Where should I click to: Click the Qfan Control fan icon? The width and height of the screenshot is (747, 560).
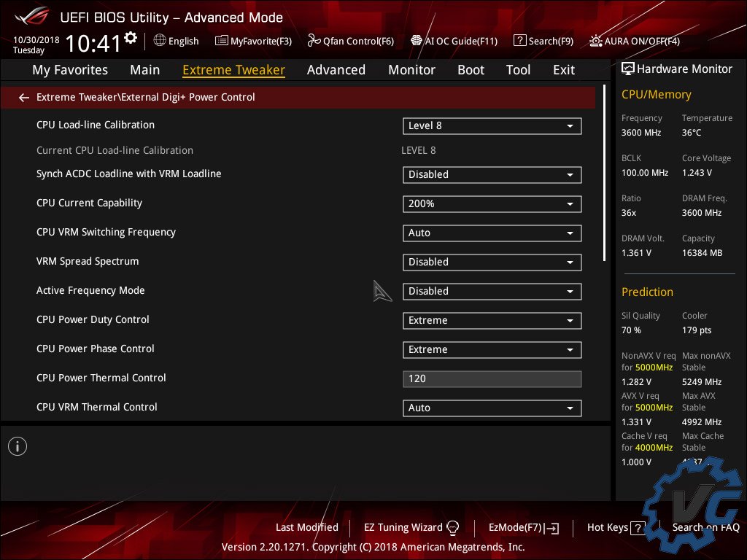pos(314,41)
